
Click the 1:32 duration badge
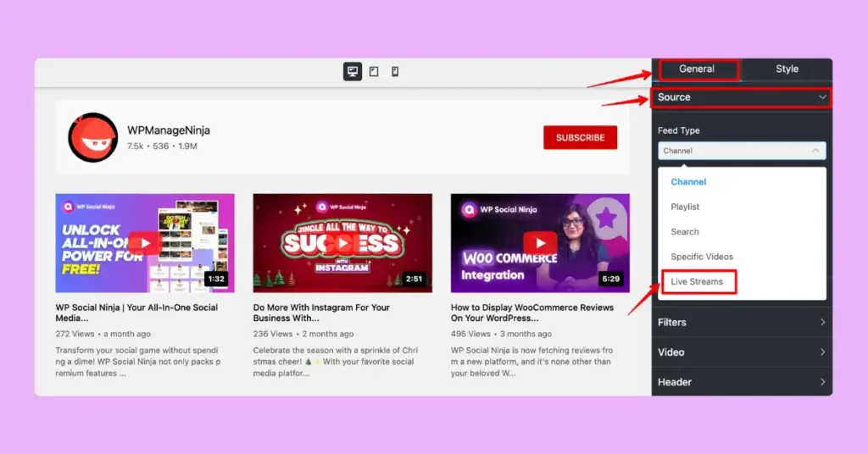pos(216,279)
